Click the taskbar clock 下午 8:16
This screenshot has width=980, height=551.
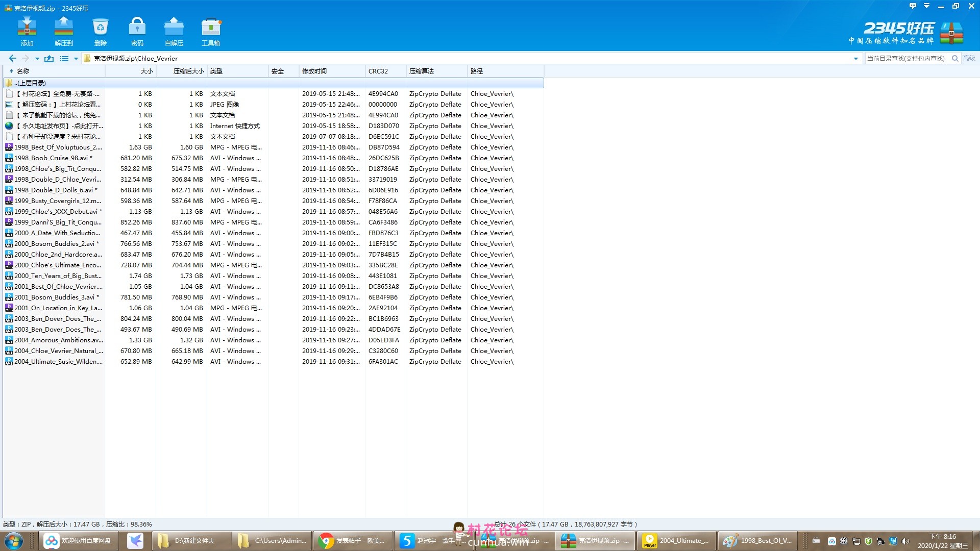coord(942,541)
